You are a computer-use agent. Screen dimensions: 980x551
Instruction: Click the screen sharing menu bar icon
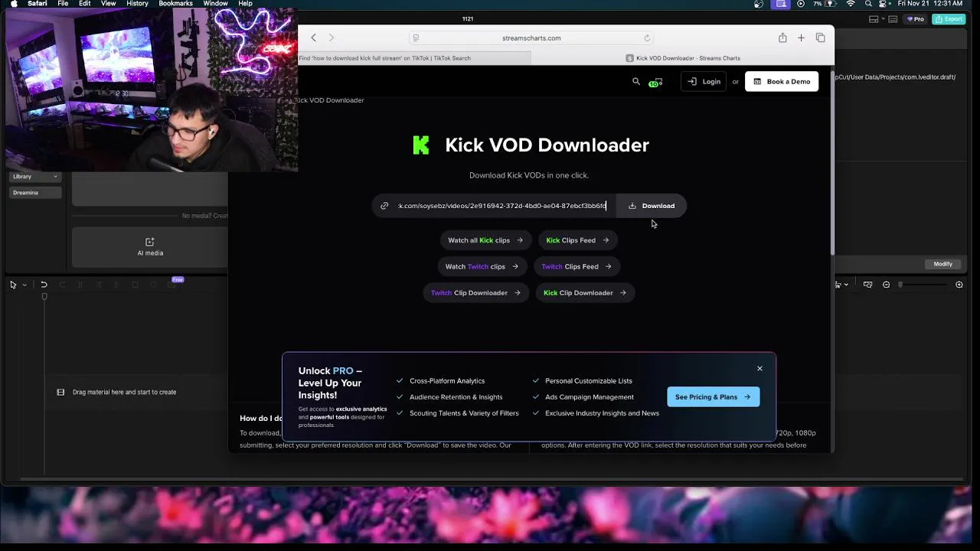pos(781,4)
